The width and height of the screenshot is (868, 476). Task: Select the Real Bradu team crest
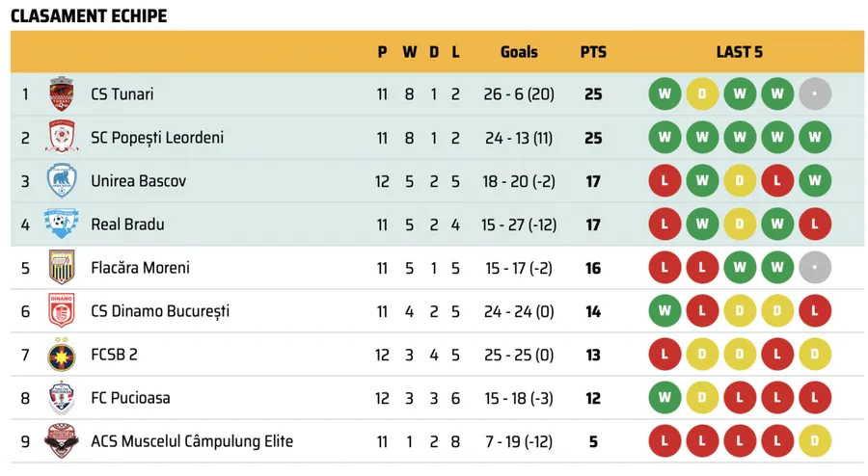coord(61,225)
